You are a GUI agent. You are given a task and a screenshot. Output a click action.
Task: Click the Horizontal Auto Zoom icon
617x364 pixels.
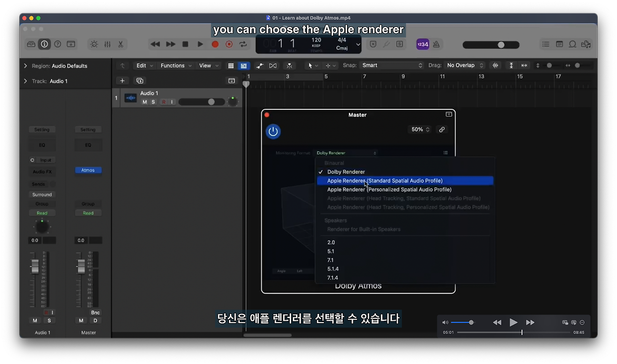[524, 65]
